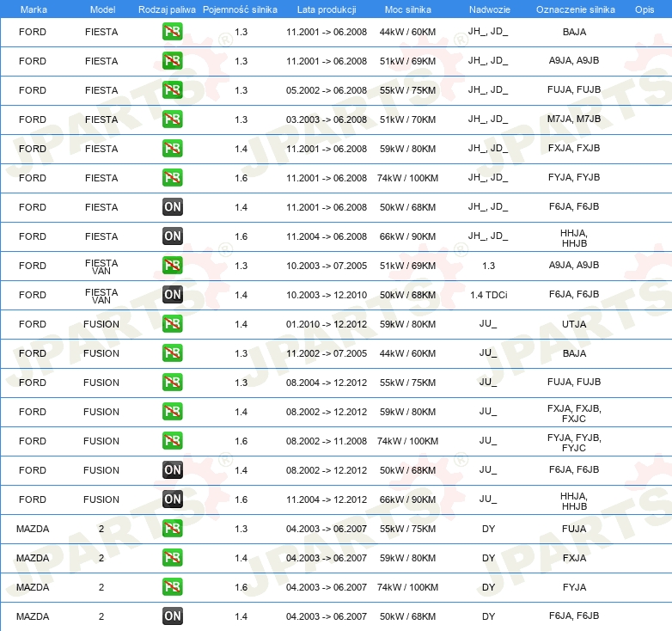Image resolution: width=672 pixels, height=631 pixels.
Task: Click the Pojemność silnika column header
Action: tap(240, 9)
